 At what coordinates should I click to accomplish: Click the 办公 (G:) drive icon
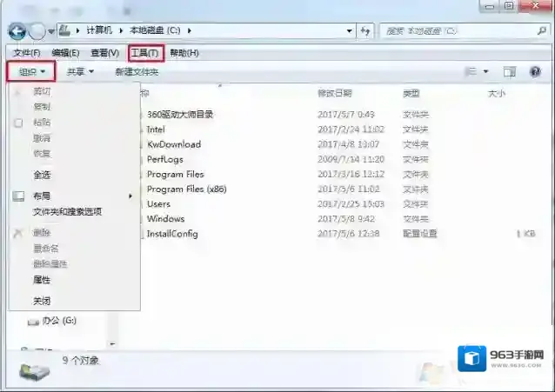coord(33,322)
